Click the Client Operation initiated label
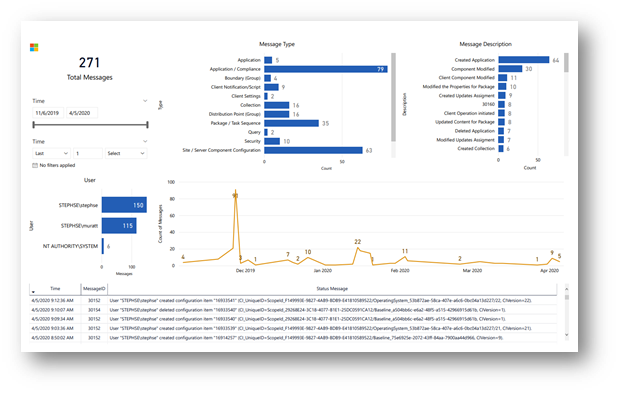This screenshot has width=620, height=394. [469, 113]
